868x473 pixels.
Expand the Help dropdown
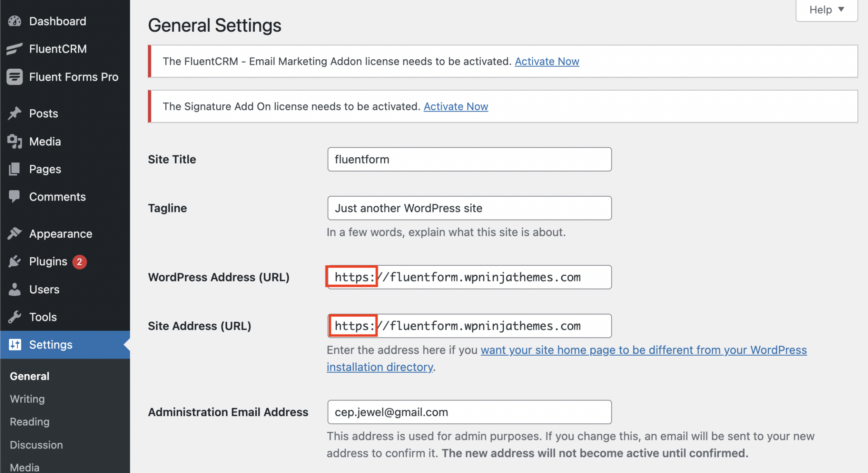[826, 10]
